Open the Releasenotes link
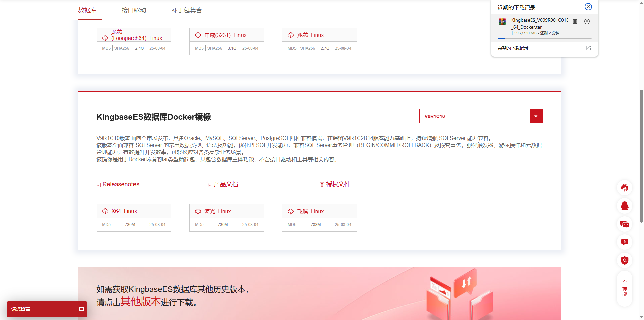The width and height of the screenshot is (644, 320). click(x=121, y=184)
